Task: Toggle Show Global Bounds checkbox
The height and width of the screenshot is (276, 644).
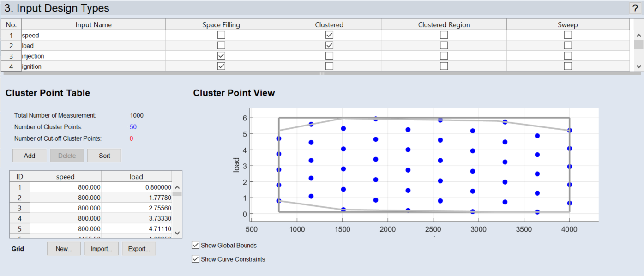Action: pos(196,245)
